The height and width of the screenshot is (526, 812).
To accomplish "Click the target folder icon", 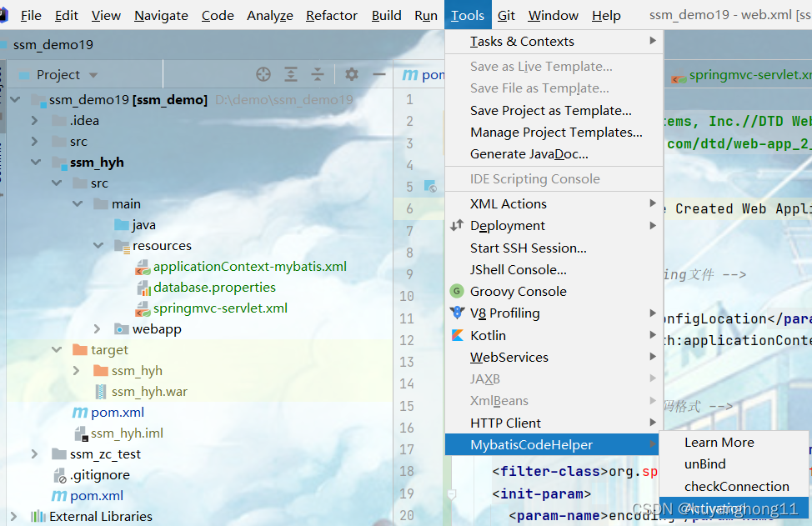I will click(80, 350).
